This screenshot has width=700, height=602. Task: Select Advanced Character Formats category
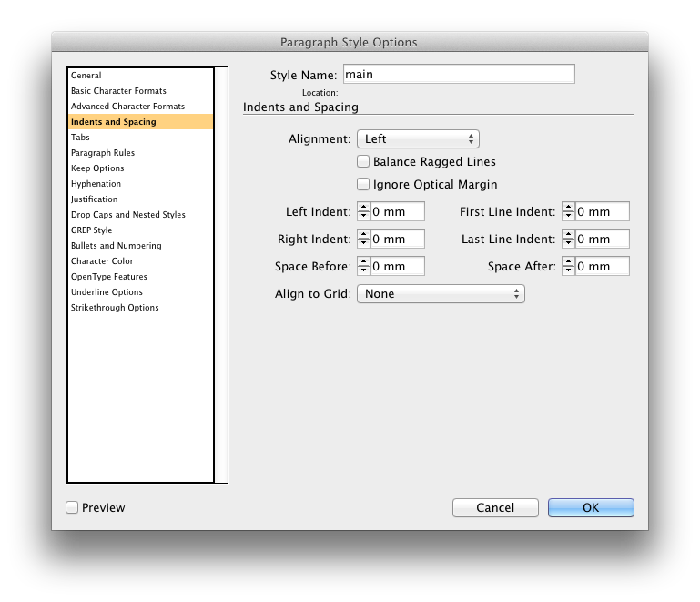(x=140, y=107)
